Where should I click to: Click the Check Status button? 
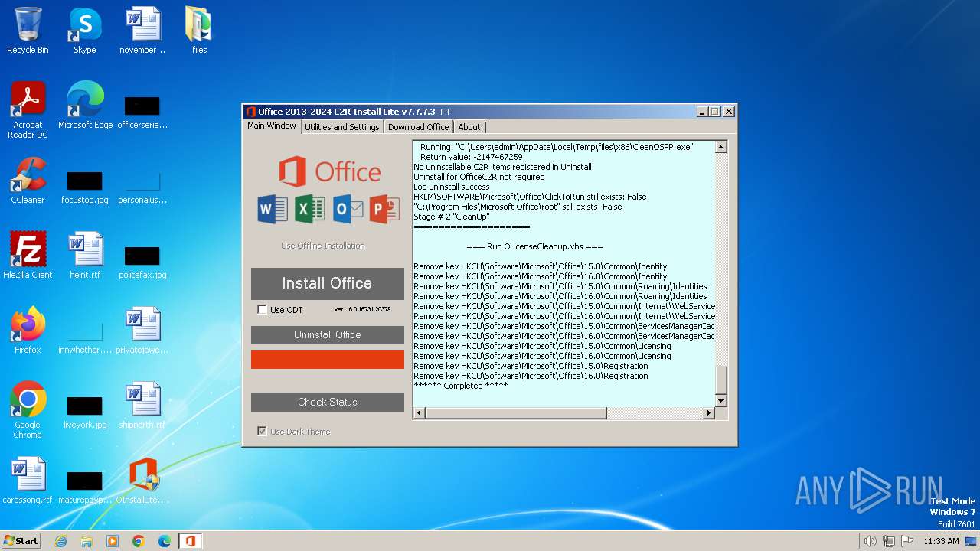click(x=328, y=402)
